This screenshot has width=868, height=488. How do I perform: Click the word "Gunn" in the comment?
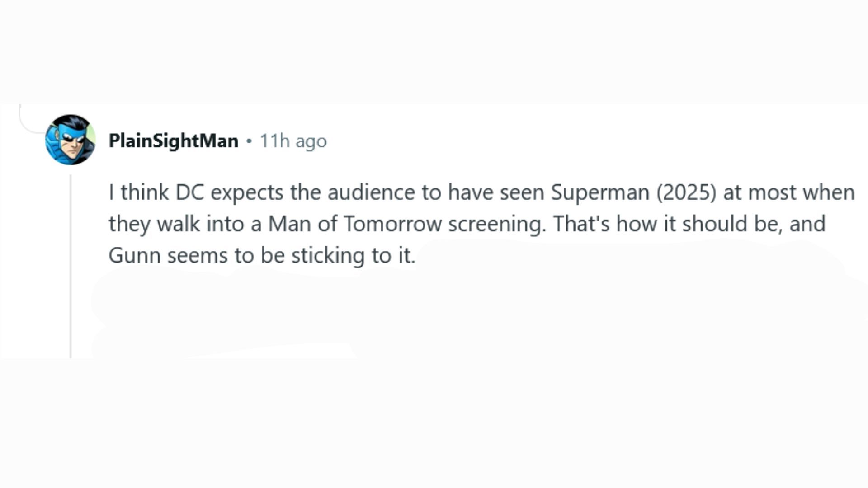tap(134, 256)
